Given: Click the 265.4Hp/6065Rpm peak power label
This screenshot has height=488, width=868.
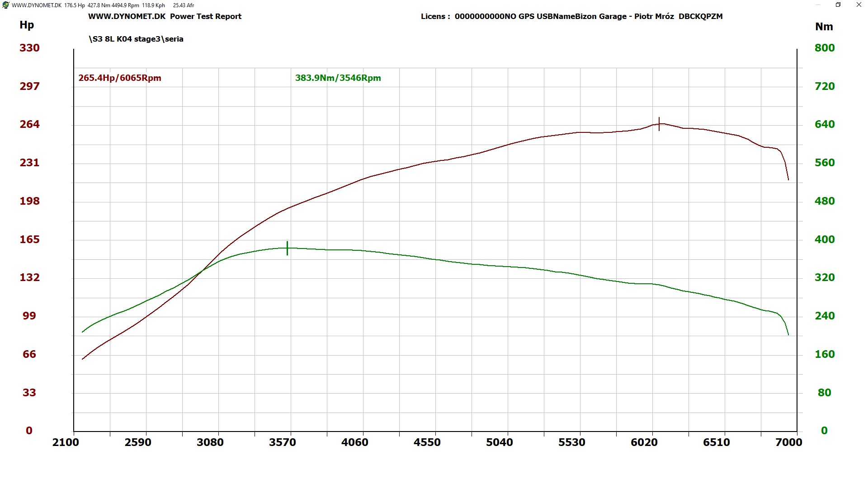Looking at the screenshot, I should [x=120, y=78].
